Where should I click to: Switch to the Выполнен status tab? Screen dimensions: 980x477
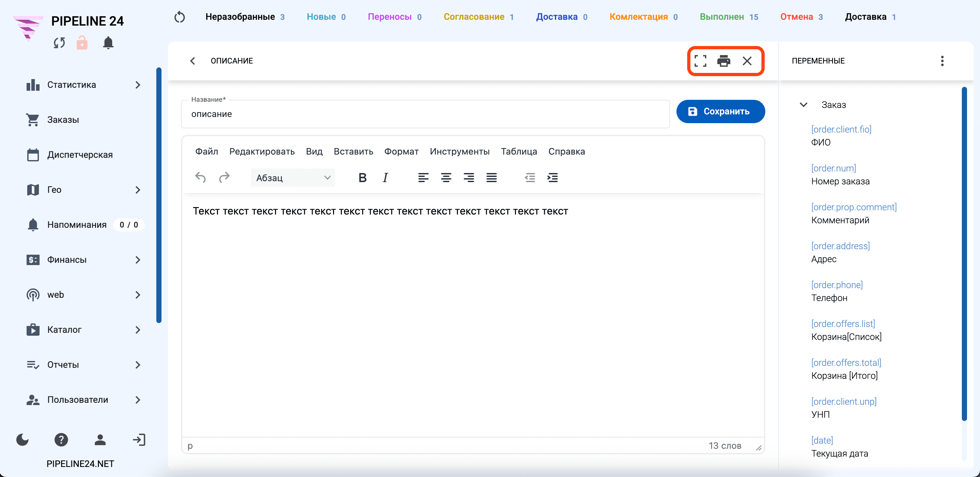coord(729,17)
